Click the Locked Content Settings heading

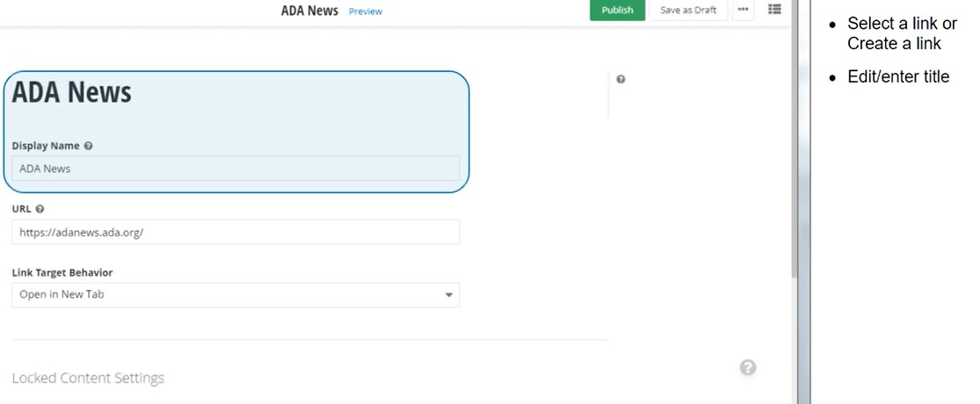(88, 378)
